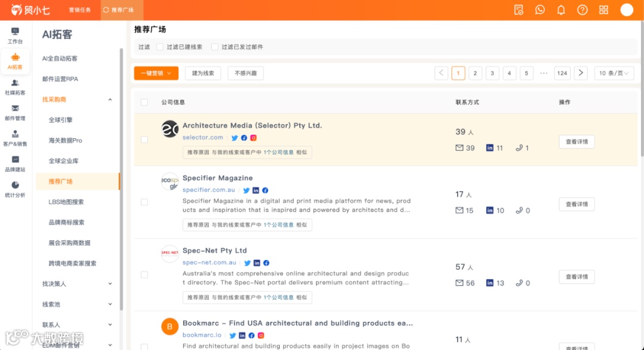Screen dimensions: 644x350
Task: Open LBS地图搜索 menu item
Action: [66, 202]
